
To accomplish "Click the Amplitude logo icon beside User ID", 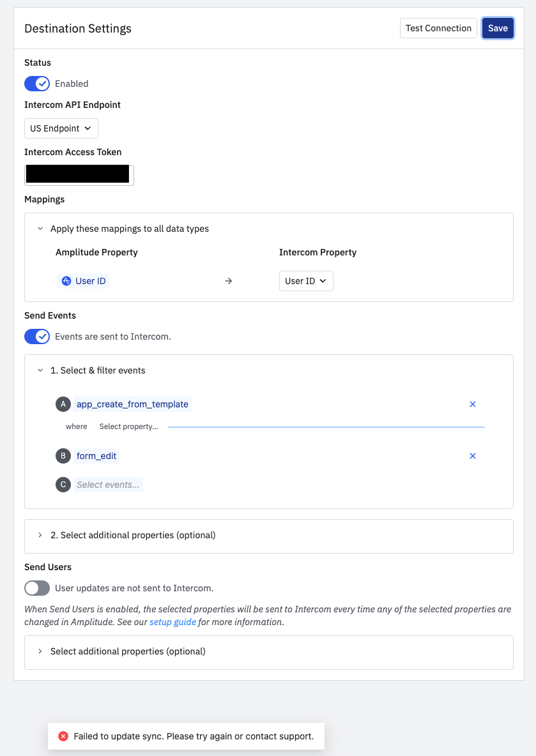I will 66,281.
